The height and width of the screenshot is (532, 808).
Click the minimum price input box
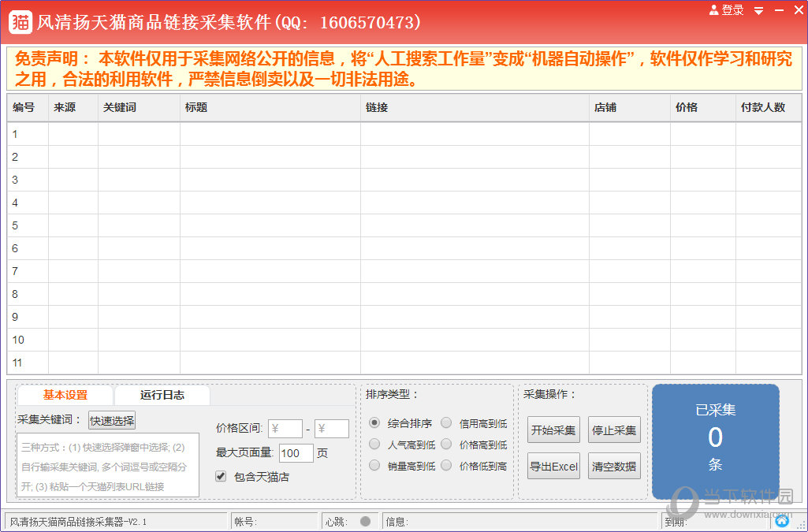coord(285,429)
